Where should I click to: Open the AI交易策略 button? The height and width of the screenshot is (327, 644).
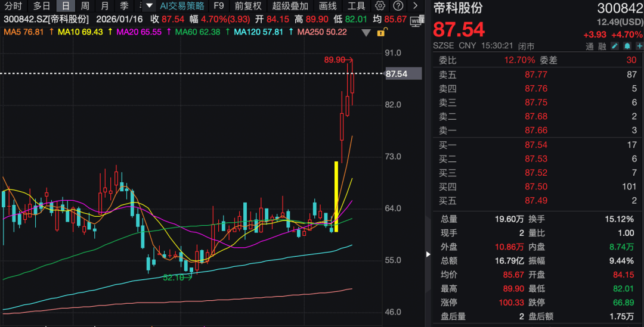coord(182,6)
